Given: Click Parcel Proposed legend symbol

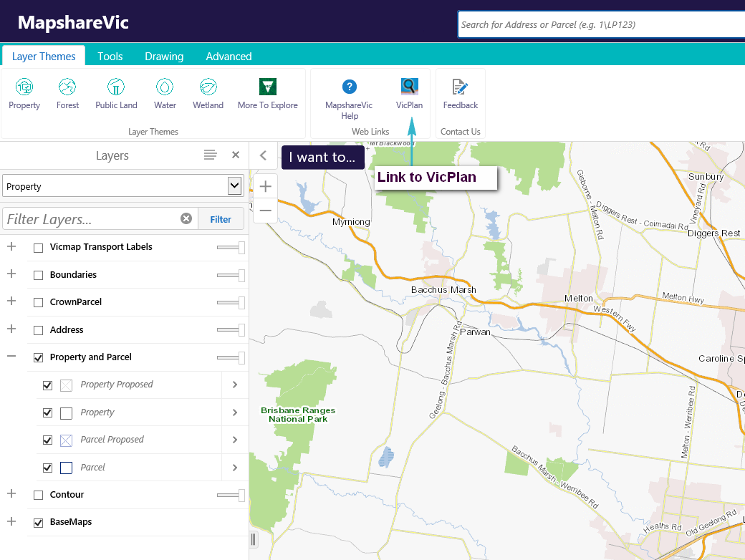Looking at the screenshot, I should (x=67, y=440).
